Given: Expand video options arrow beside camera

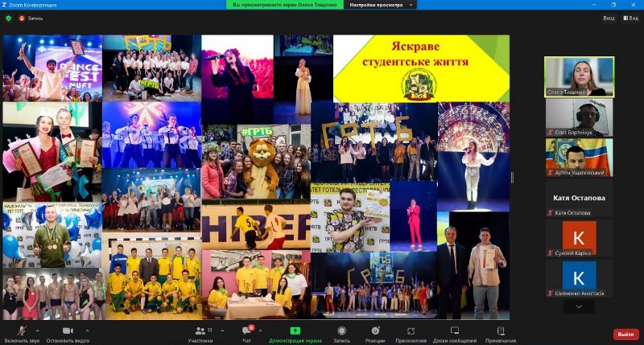Looking at the screenshot, I should (x=87, y=331).
